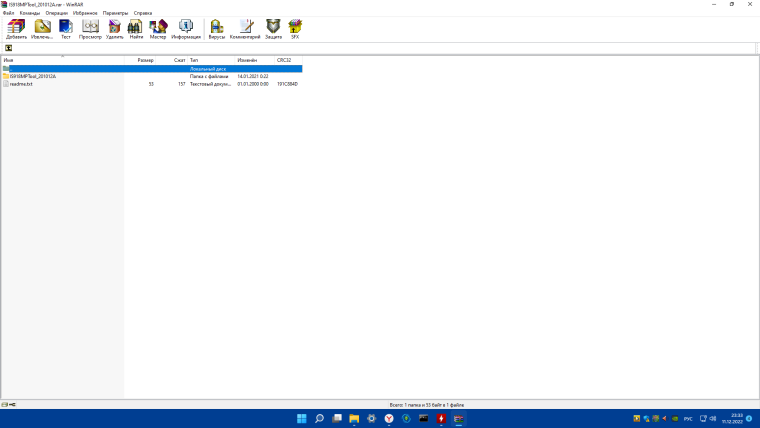Sort list by Размер column header
Screen dimensions: 760x428
coord(145,60)
